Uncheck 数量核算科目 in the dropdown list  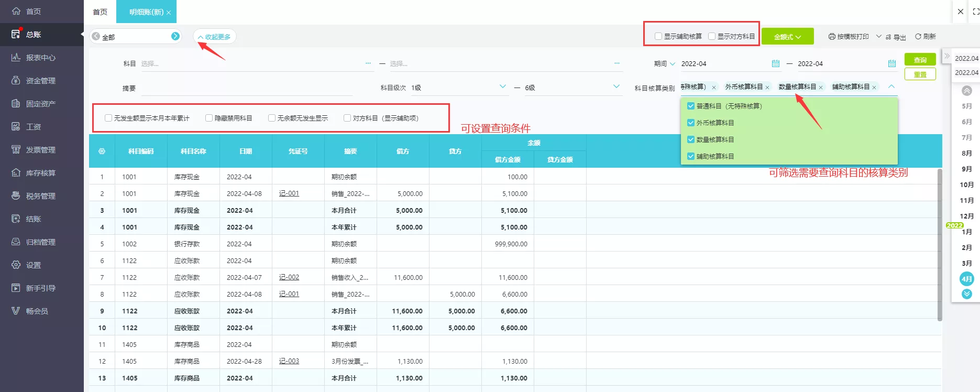point(691,139)
